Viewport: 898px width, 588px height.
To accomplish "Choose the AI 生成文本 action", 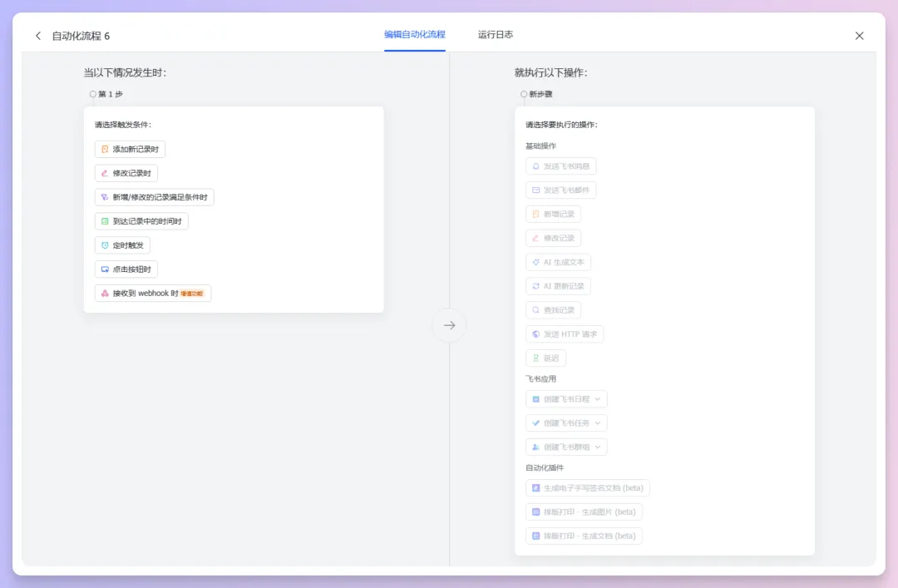I will (x=557, y=261).
